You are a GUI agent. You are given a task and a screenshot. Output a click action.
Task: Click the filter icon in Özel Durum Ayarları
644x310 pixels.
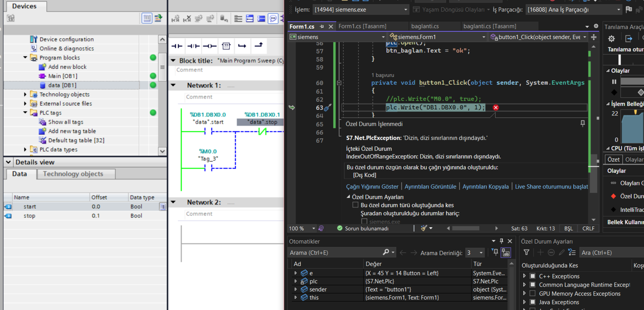pos(526,253)
